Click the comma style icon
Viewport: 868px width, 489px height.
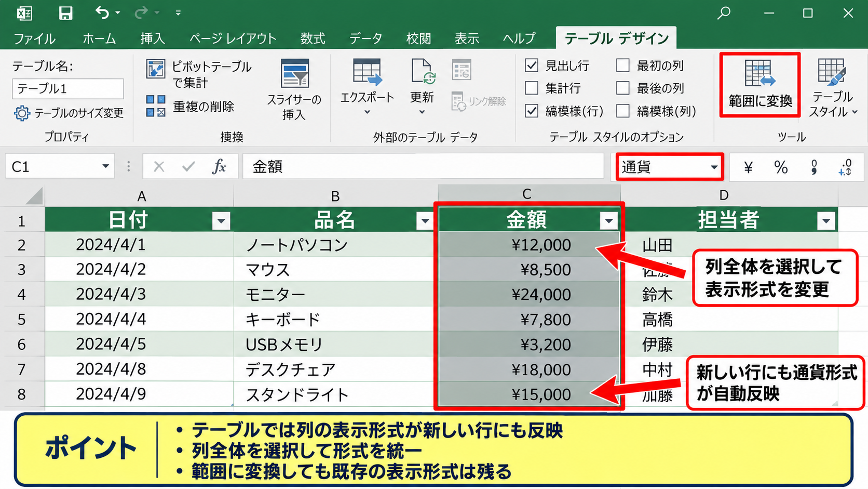click(x=813, y=167)
